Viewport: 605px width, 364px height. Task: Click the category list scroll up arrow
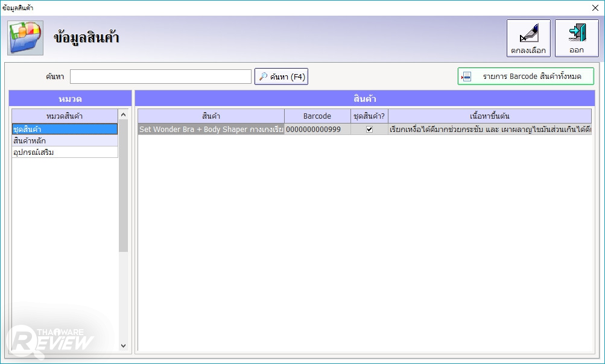tap(124, 115)
